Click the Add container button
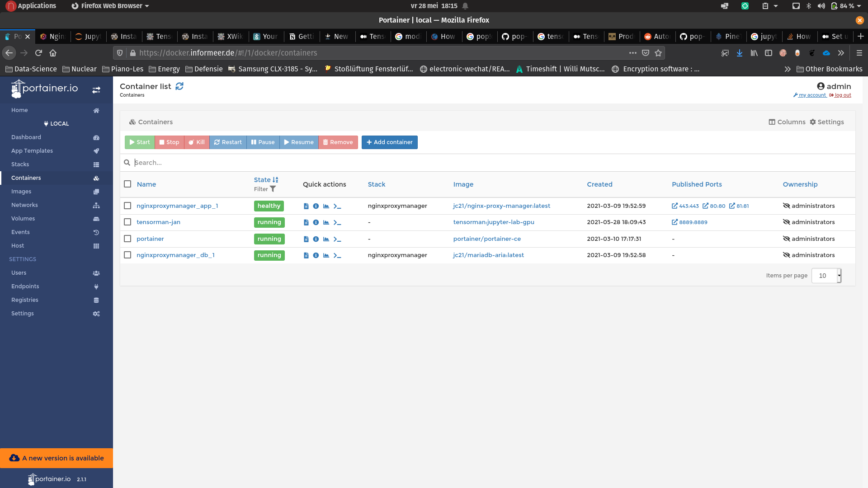This screenshot has height=488, width=868. 389,142
